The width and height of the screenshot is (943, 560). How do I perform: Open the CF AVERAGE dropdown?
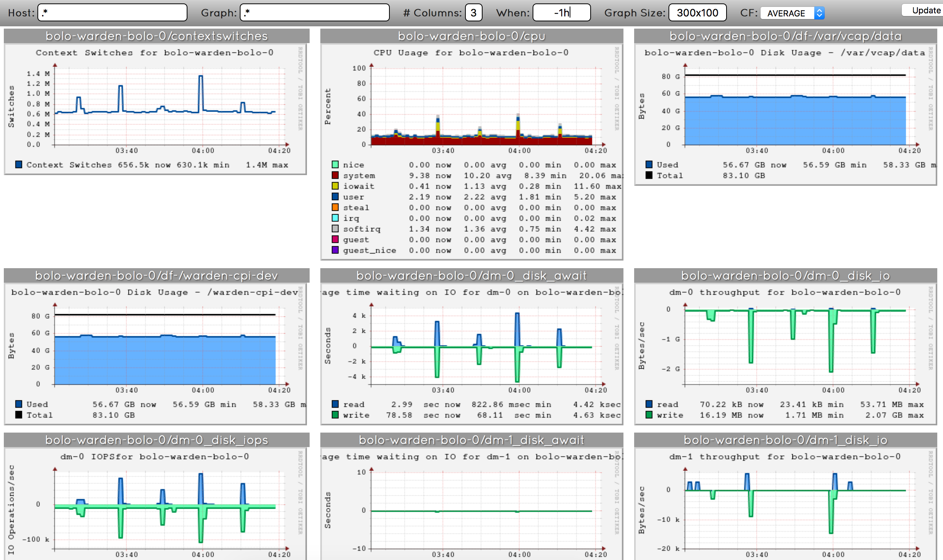tap(792, 13)
